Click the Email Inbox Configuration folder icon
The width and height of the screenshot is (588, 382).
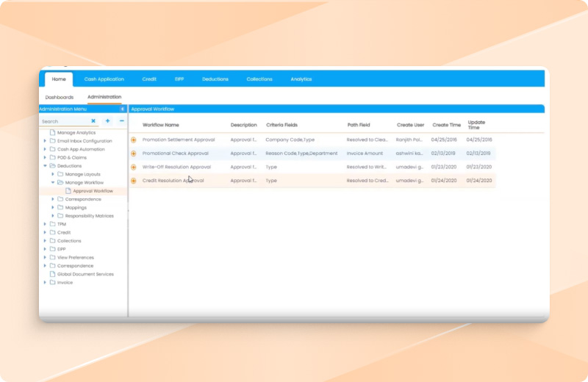[52, 141]
